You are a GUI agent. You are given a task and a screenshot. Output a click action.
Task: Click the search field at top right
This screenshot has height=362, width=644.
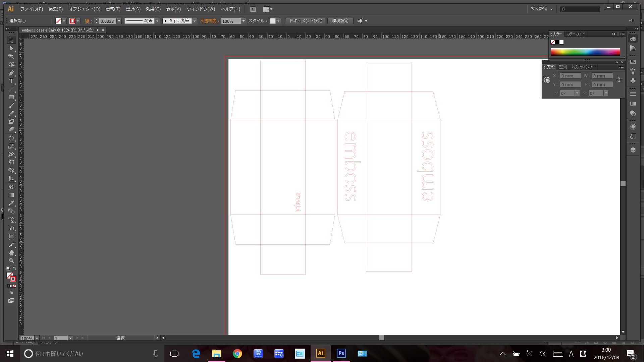point(580,9)
